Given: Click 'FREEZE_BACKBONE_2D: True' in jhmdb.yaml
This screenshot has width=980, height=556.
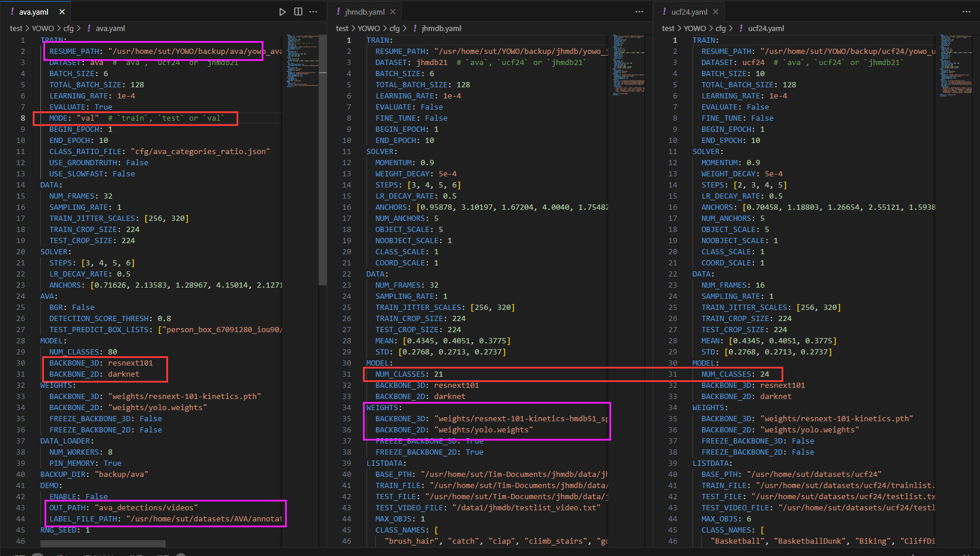Looking at the screenshot, I should (x=430, y=452).
